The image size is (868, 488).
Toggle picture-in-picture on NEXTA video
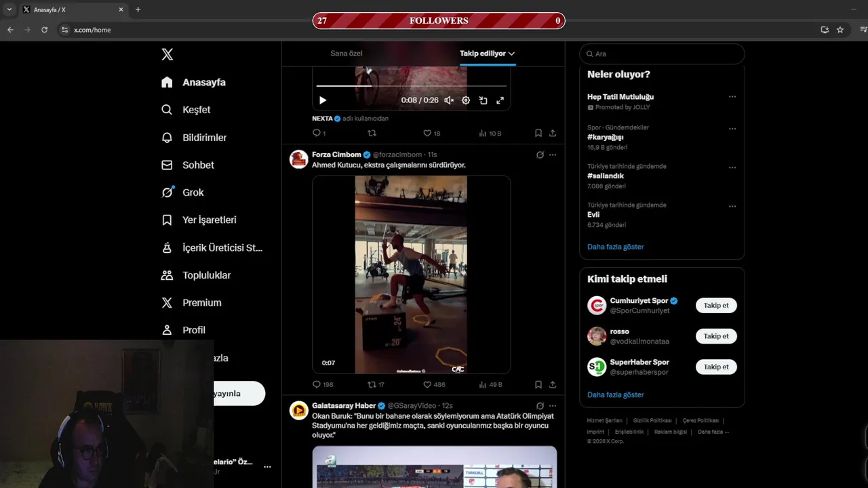[483, 100]
